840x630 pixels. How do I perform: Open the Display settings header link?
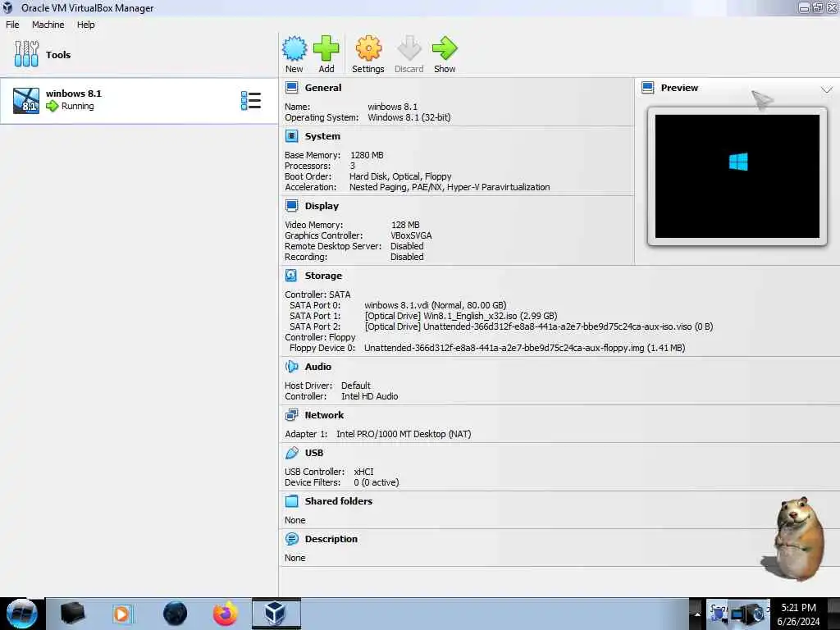click(x=322, y=206)
